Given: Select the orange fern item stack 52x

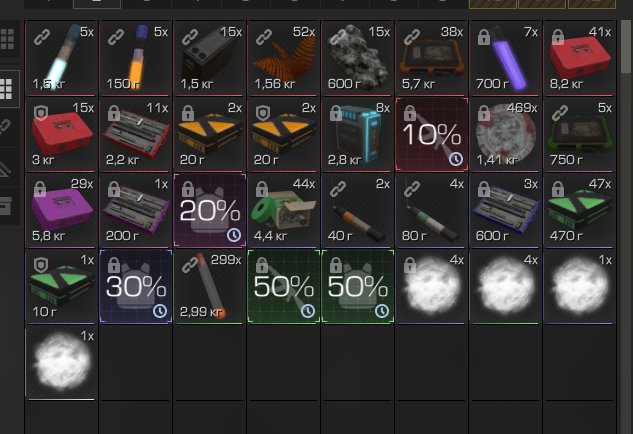Looking at the screenshot, I should tap(284, 58).
